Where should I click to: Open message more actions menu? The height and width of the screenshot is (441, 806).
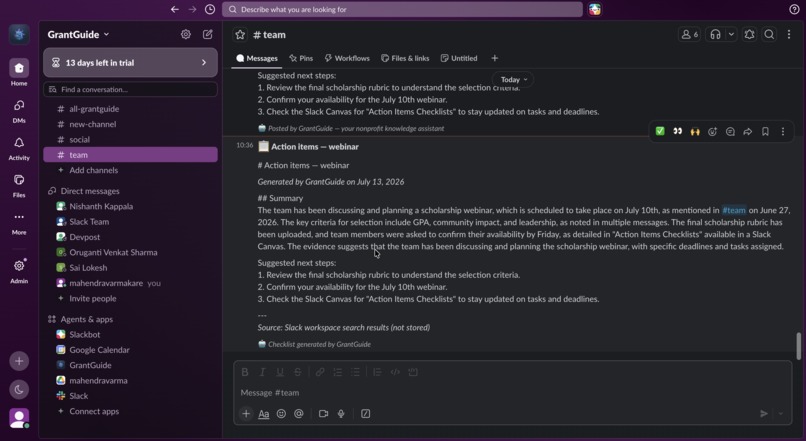(x=783, y=132)
